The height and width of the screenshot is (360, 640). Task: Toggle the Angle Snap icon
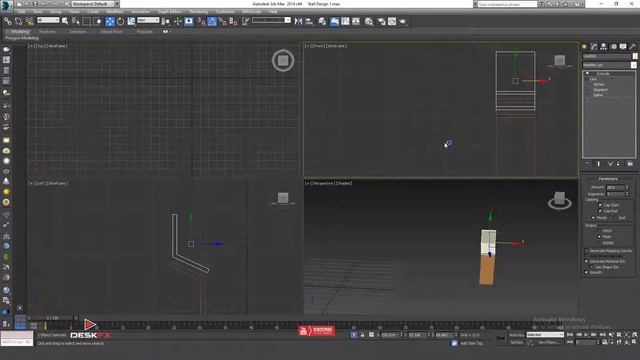click(x=212, y=21)
